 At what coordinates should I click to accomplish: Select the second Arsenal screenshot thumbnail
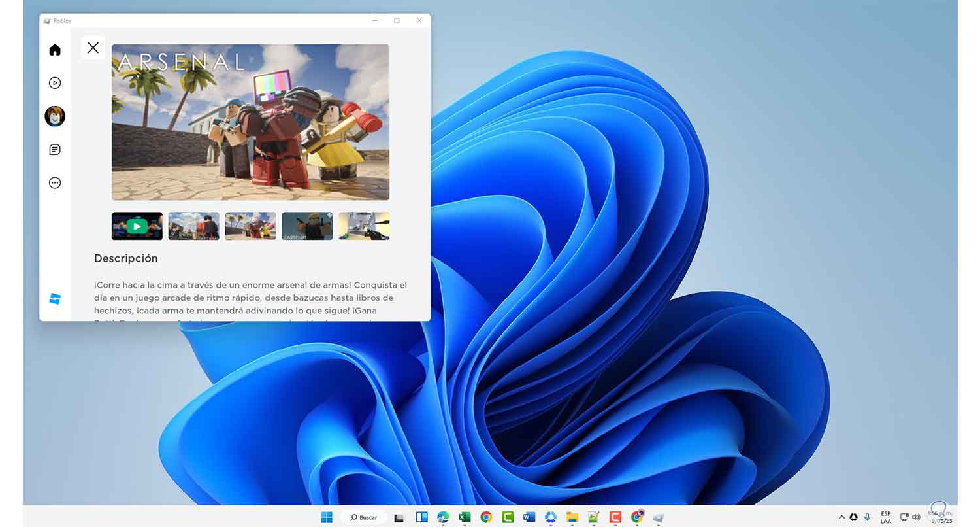tap(193, 226)
